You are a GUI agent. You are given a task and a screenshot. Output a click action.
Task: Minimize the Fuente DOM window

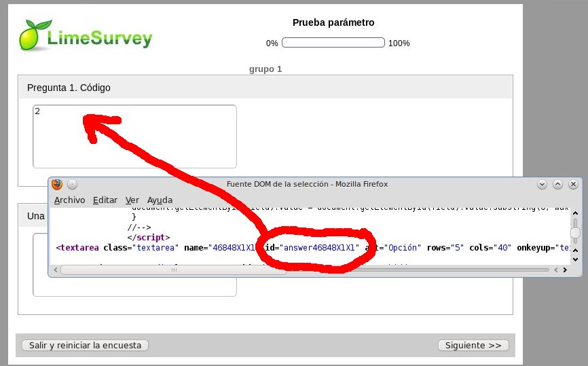tap(542, 184)
